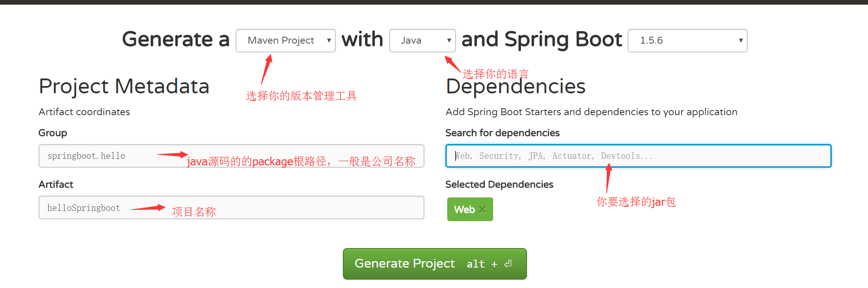The height and width of the screenshot is (288, 868).
Task: Expand the Java language dropdown
Action: [x=422, y=41]
